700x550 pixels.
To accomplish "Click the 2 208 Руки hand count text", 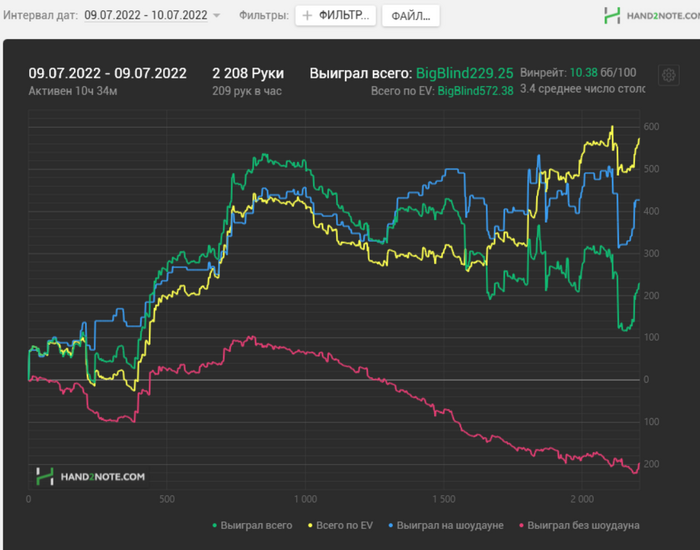I will tap(248, 73).
